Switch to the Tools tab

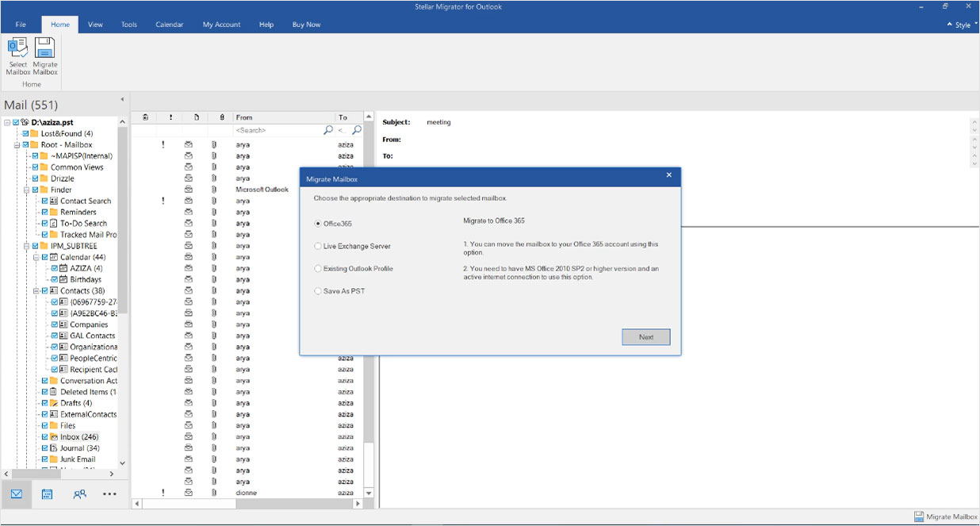pyautogui.click(x=129, y=25)
